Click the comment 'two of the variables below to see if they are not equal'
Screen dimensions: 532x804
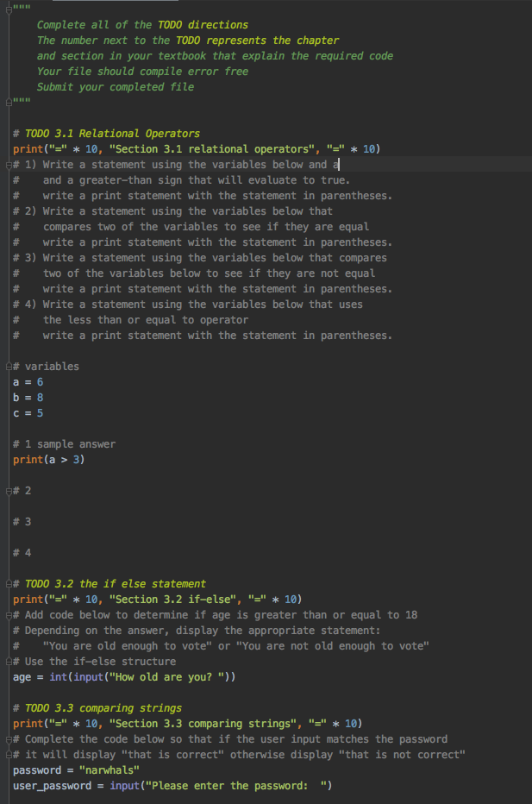(x=209, y=273)
